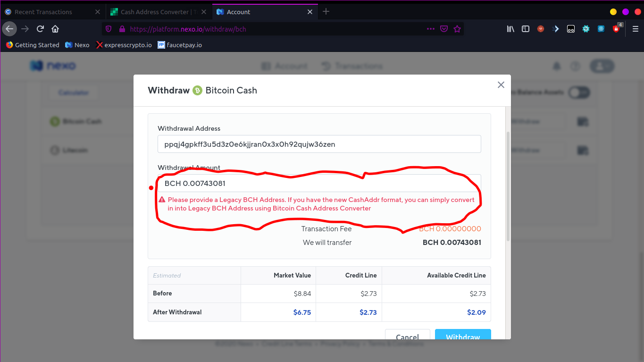Click the After Withdrawal market value '$6.75'
The image size is (644, 362).
point(302,312)
